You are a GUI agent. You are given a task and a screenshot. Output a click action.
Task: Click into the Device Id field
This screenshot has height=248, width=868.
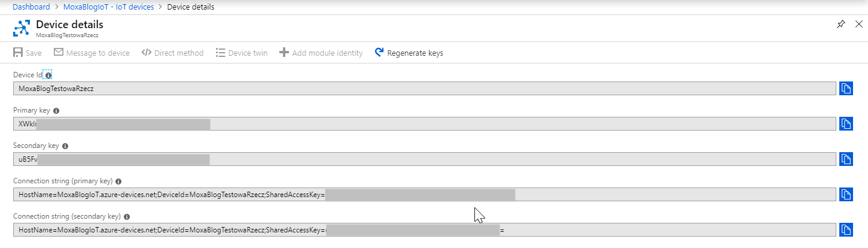pos(419,89)
